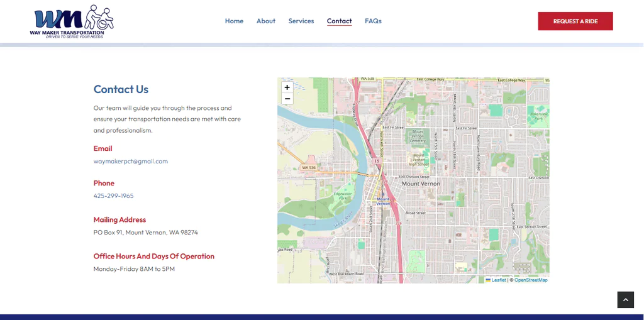Screen dimensions: 644x320
Task: Click Office Hours And Days Of Operation heading
Action: pos(154,257)
